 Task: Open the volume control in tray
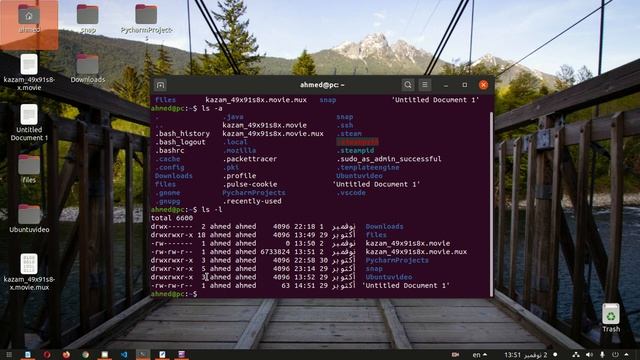(589, 355)
